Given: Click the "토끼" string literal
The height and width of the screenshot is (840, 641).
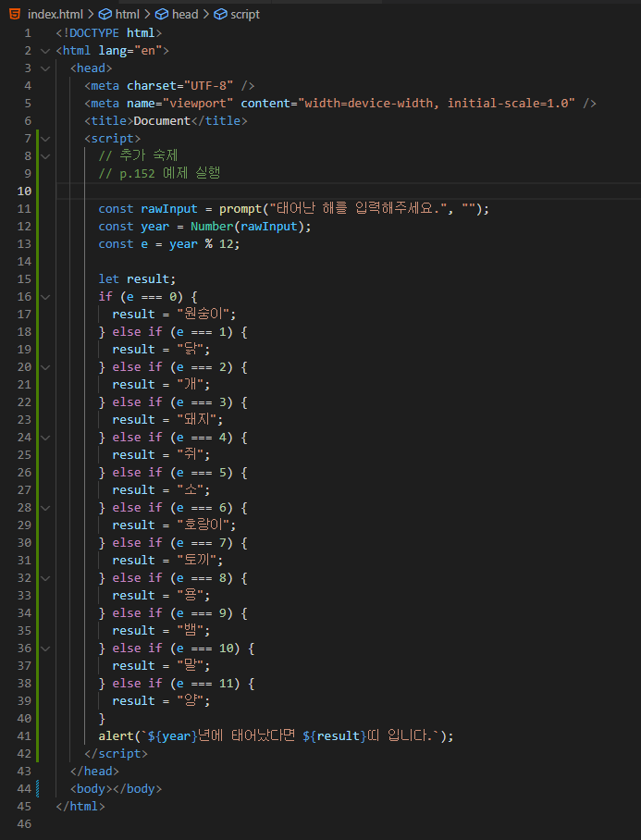Looking at the screenshot, I should click(196, 561).
